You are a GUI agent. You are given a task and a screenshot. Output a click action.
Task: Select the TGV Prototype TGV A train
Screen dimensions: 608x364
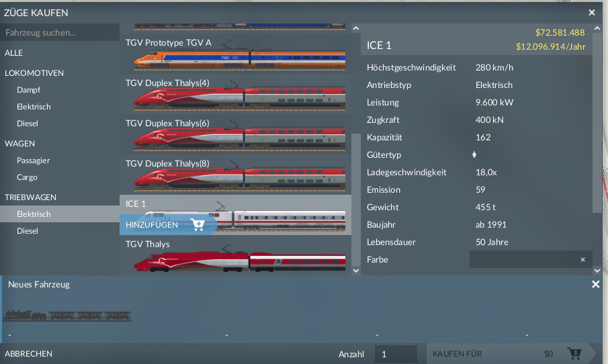tap(235, 54)
